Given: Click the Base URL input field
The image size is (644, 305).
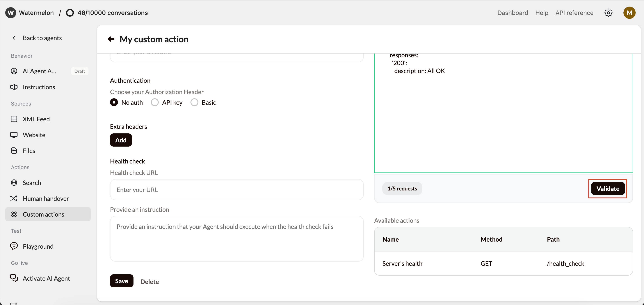Looking at the screenshot, I should (237, 57).
